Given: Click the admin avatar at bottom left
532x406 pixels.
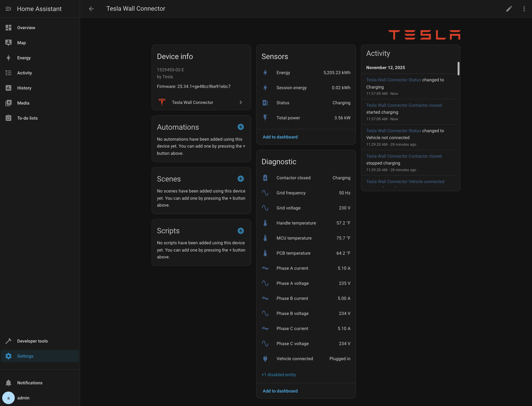Looking at the screenshot, I should click(x=8, y=398).
